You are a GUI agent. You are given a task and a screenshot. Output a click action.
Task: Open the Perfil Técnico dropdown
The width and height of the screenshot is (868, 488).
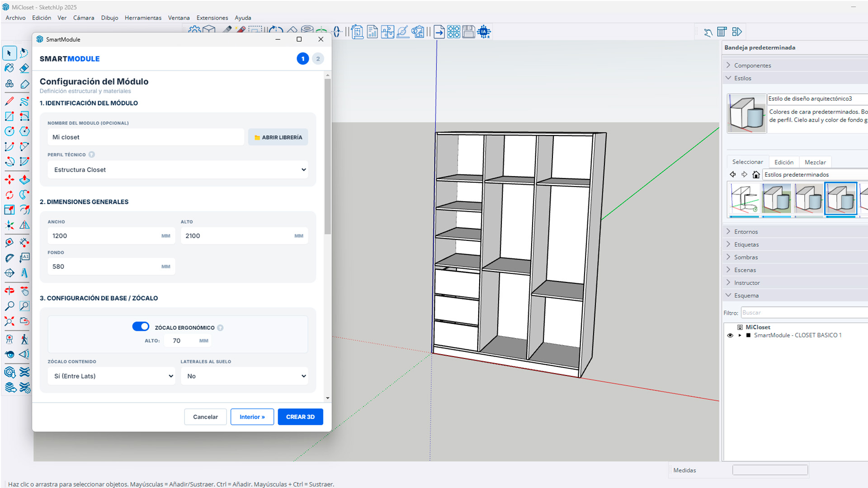point(178,170)
